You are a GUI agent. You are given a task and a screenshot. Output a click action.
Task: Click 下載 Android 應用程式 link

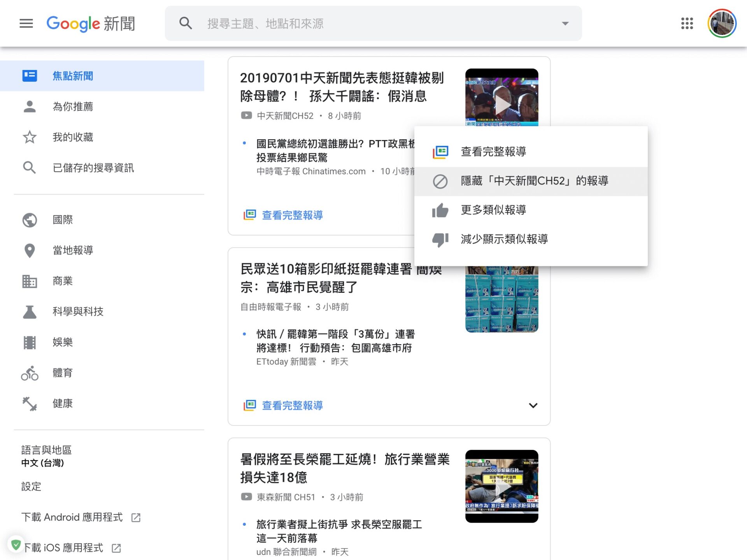click(72, 517)
